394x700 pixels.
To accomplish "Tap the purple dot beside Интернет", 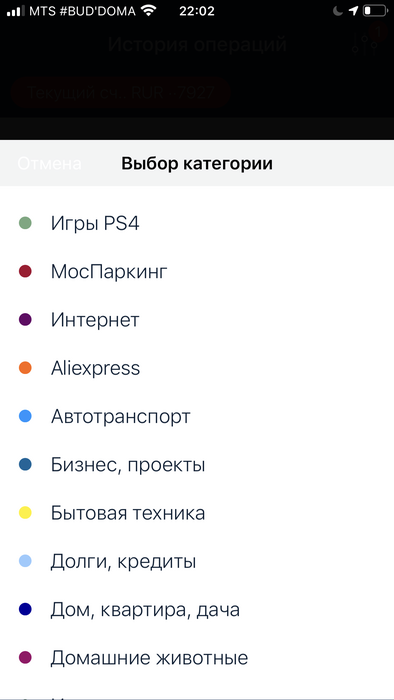I will click(25, 320).
